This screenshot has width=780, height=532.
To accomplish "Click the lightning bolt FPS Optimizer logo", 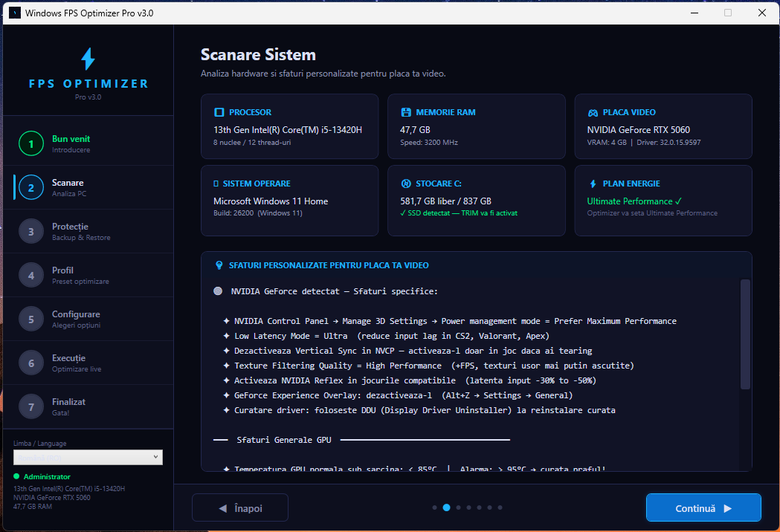I will (88, 59).
